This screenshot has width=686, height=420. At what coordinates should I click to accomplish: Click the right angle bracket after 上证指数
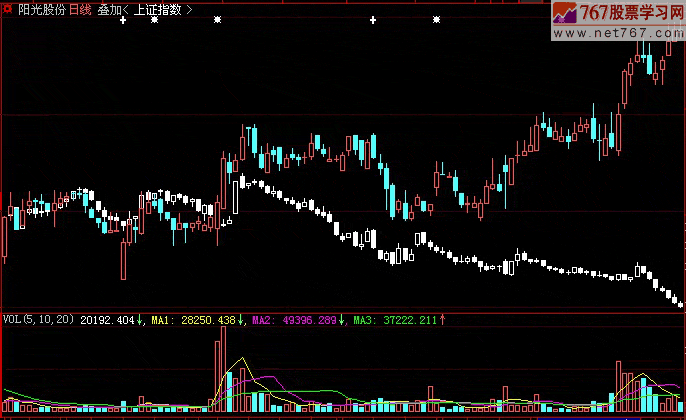coord(189,8)
